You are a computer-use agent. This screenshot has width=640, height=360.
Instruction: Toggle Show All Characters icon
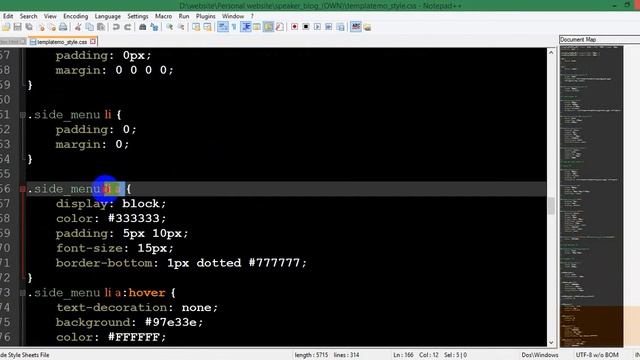[234, 27]
